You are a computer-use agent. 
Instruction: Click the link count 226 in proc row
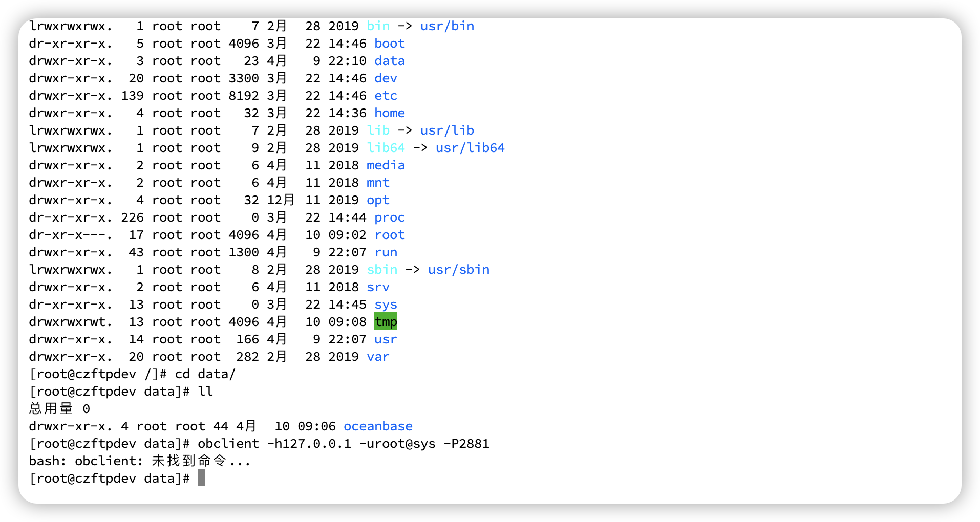pyautogui.click(x=132, y=217)
